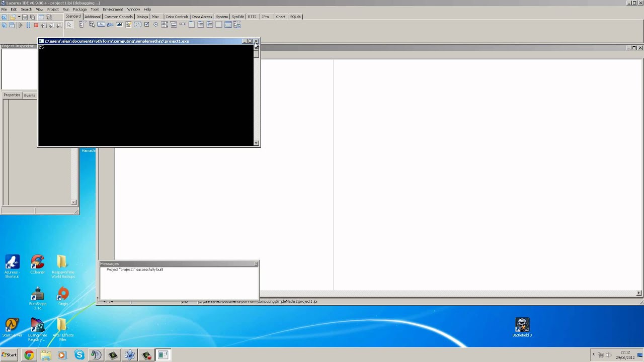Viewport: 644px width, 362px height.
Task: Select the TMemo component palette icon
Action: point(128,25)
